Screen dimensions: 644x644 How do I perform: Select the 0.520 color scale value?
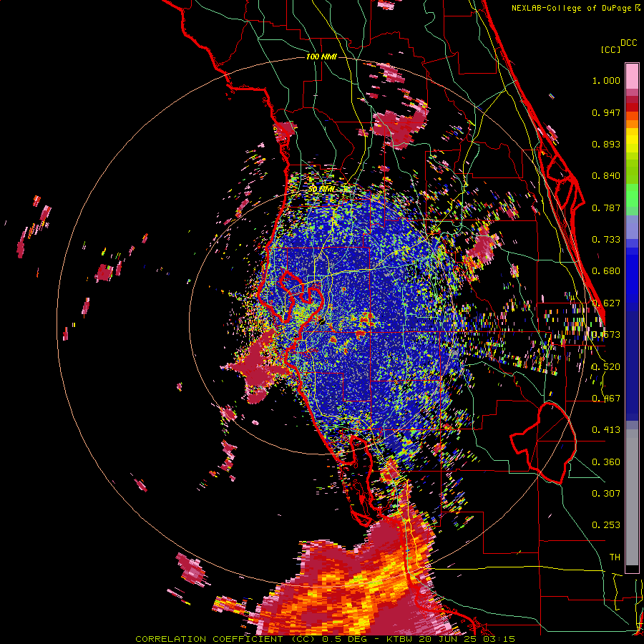[606, 367]
